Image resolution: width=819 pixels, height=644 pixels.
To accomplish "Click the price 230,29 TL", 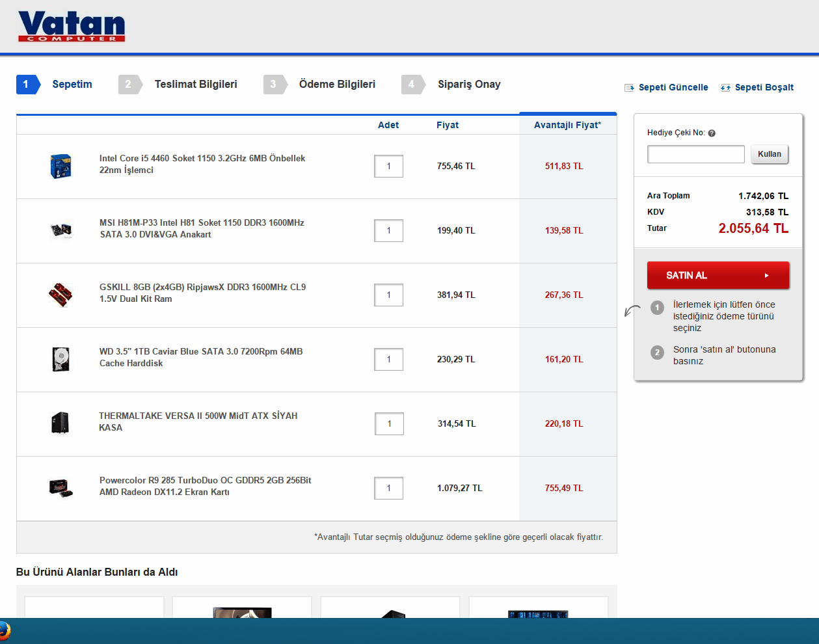I will coord(456,359).
